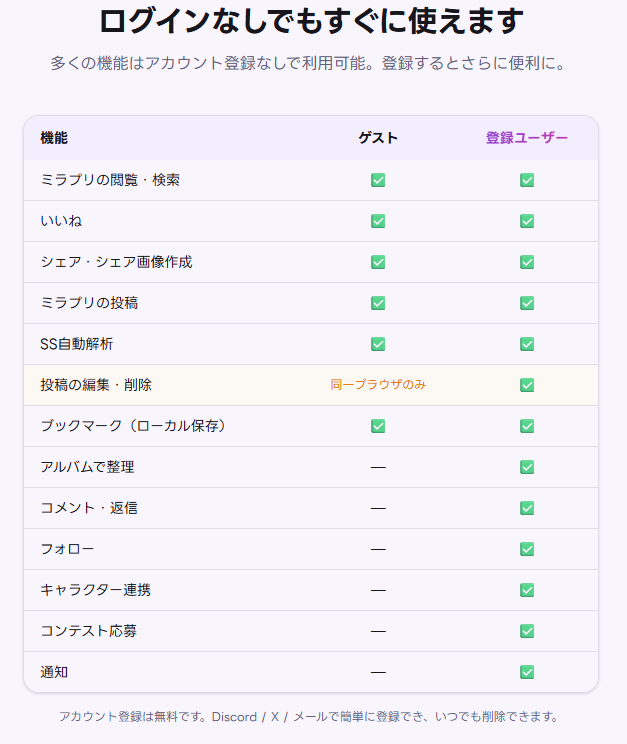Click guest dash in 通知 row
Screen dimensions: 627x744
(378, 672)
